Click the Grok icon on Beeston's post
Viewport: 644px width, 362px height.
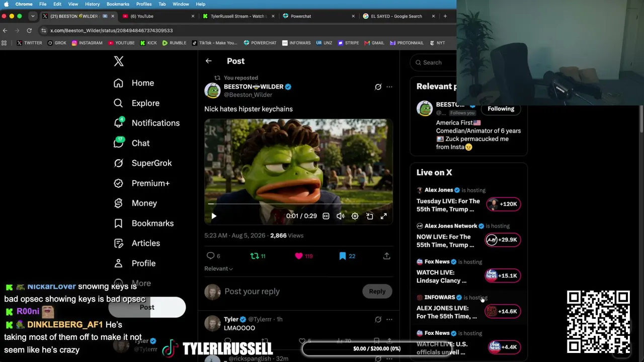(x=378, y=87)
